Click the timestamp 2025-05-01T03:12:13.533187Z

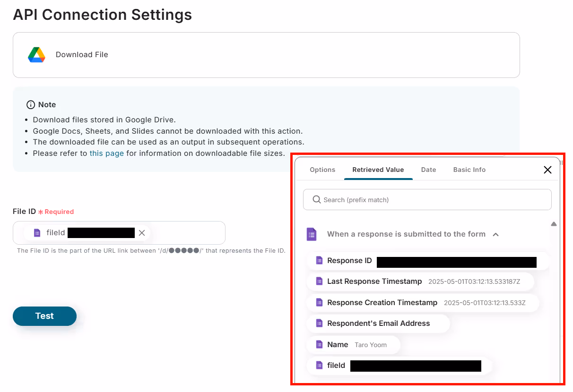(x=474, y=281)
